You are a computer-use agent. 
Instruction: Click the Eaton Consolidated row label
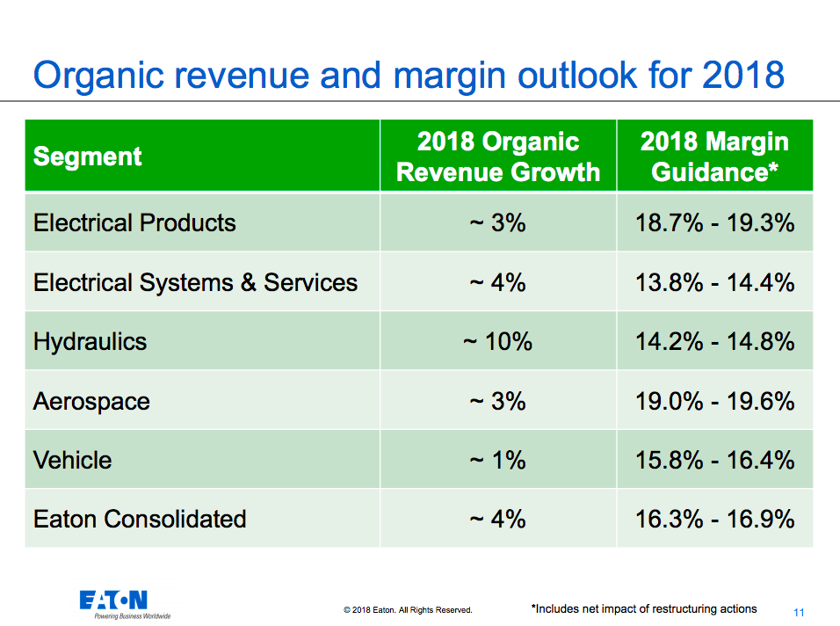[x=140, y=519]
